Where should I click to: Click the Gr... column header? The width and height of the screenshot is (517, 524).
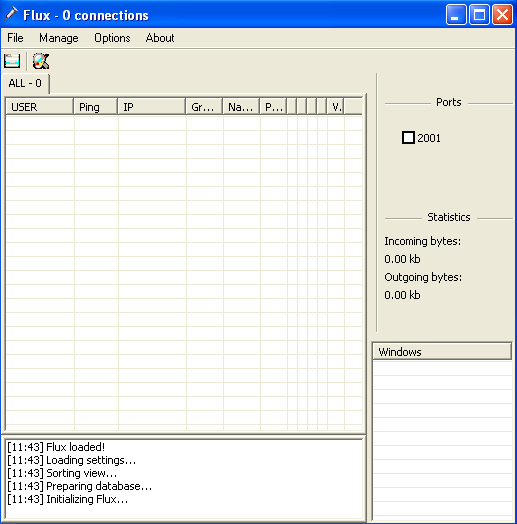click(204, 107)
